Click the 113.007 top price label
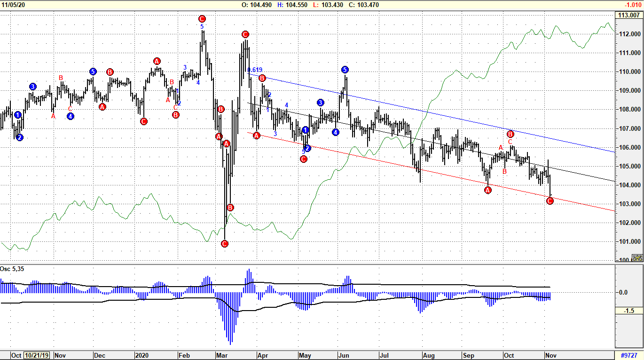 (630, 15)
